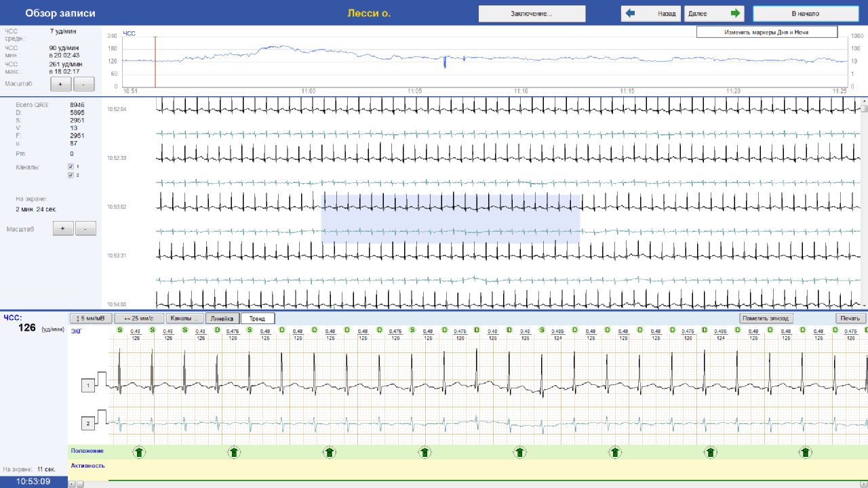Toggle channel 1 checkbox

71,166
